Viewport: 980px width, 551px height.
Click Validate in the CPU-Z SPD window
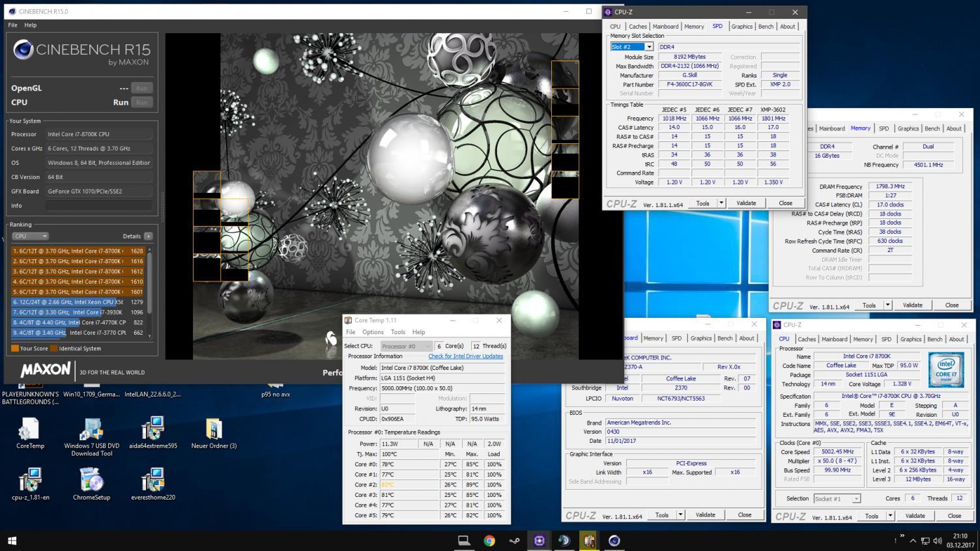click(x=746, y=203)
